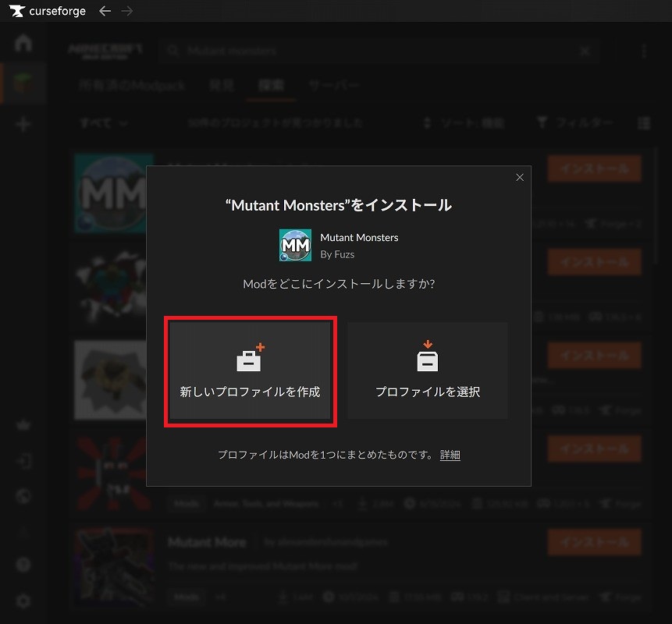Image resolution: width=672 pixels, height=624 pixels.
Task: Switch to the サーバー tab
Action: (x=333, y=86)
